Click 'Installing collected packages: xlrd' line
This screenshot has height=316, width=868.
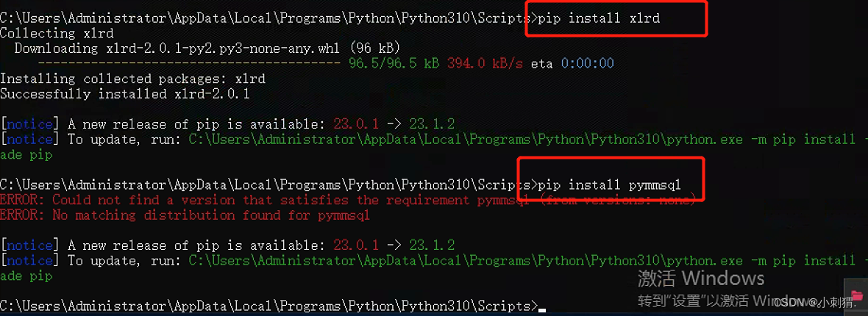[x=132, y=79]
